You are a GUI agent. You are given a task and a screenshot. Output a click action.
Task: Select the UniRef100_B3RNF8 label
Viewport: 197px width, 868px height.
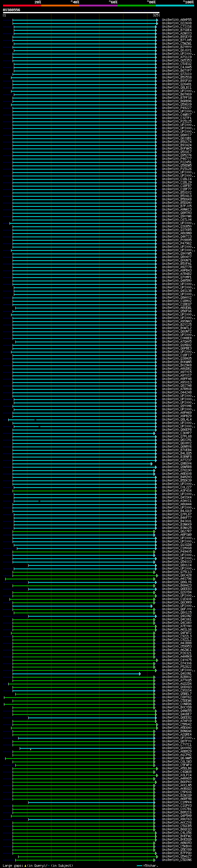click(x=176, y=457)
